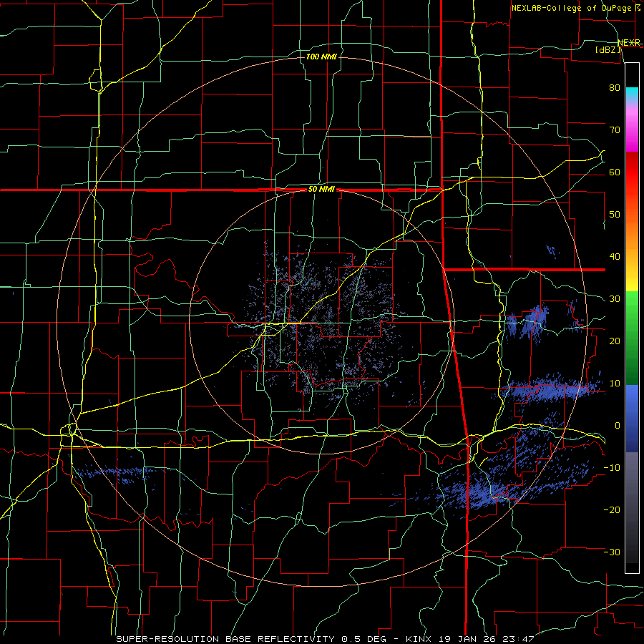Viewport: 644px width, 644px height.
Task: Click the 50 NMI range ring label
Action: tap(321, 190)
